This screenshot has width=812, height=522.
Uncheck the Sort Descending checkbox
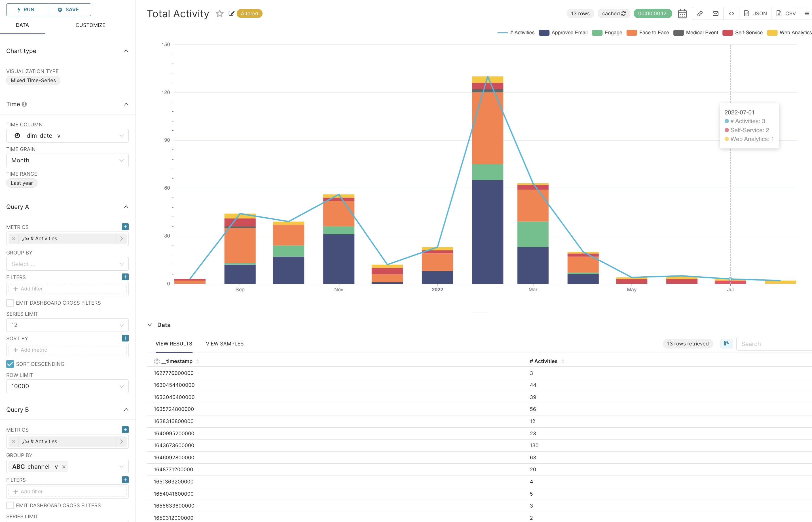[10, 364]
